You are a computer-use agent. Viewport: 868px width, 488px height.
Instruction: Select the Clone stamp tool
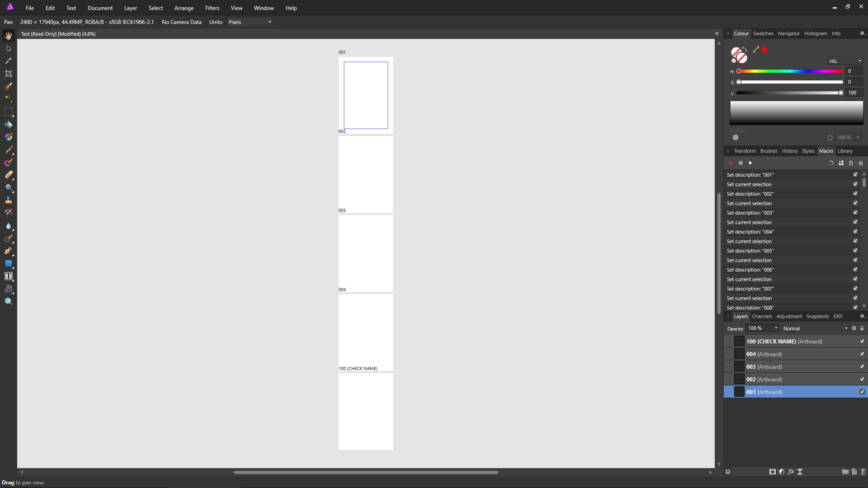click(9, 200)
